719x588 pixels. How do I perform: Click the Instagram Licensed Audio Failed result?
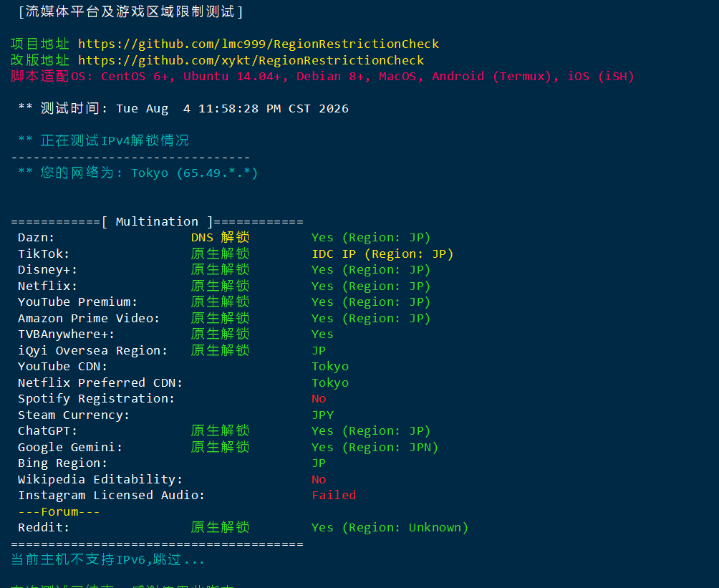click(334, 496)
